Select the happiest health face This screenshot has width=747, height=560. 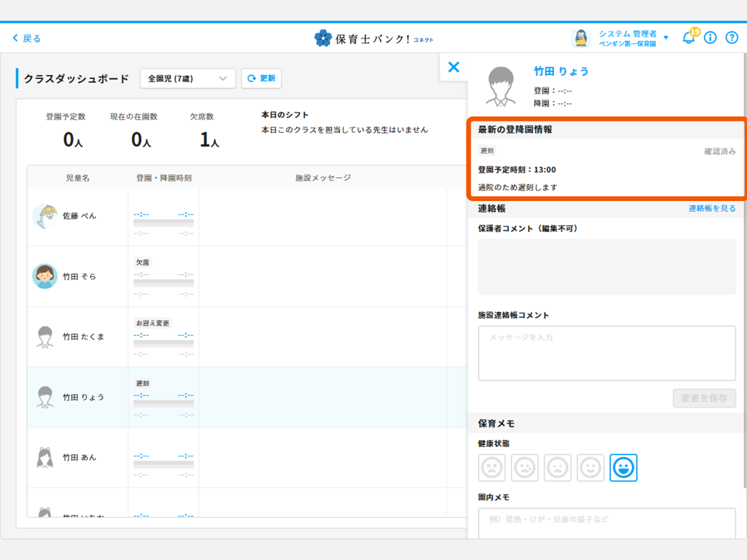point(623,468)
